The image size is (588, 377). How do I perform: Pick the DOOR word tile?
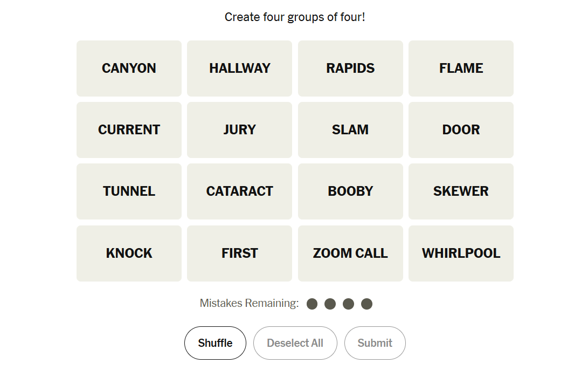(461, 130)
